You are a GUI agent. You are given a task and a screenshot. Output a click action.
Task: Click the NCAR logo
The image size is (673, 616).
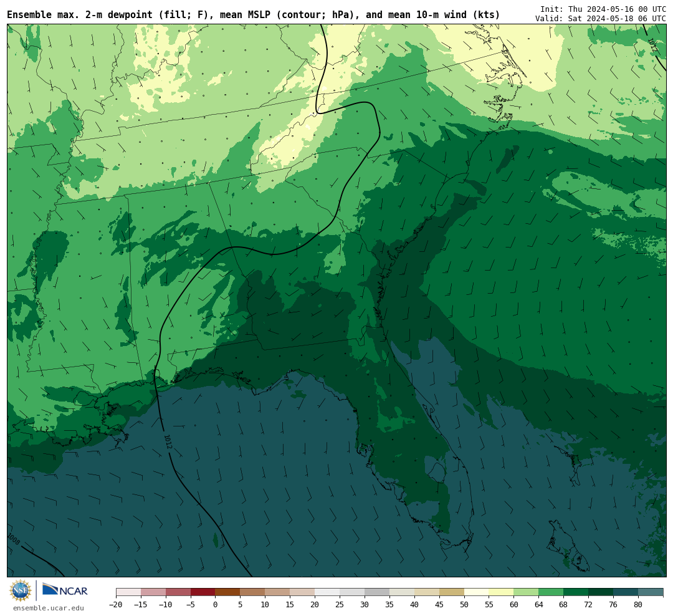(65, 591)
